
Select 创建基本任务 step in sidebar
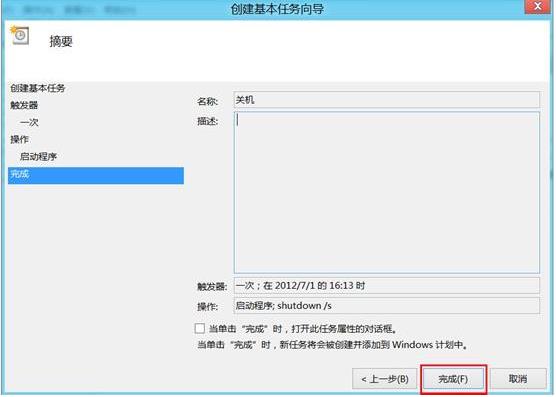pyautogui.click(x=38, y=88)
